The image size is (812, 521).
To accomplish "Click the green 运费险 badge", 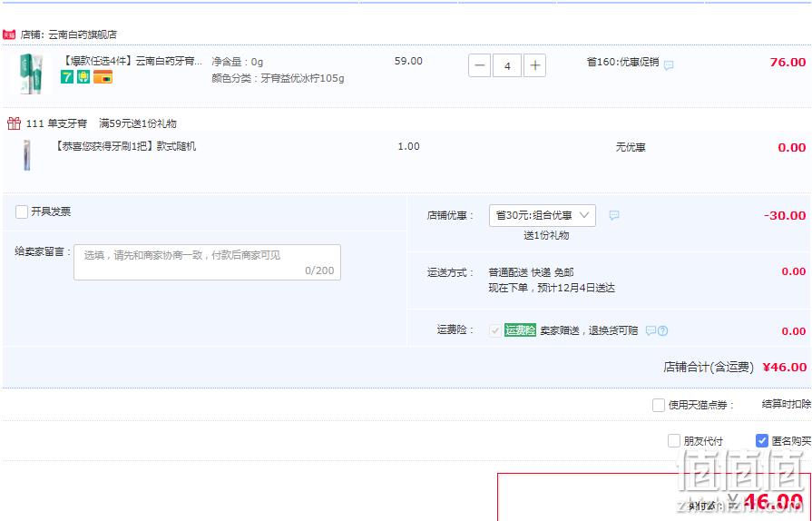I will pyautogui.click(x=520, y=329).
